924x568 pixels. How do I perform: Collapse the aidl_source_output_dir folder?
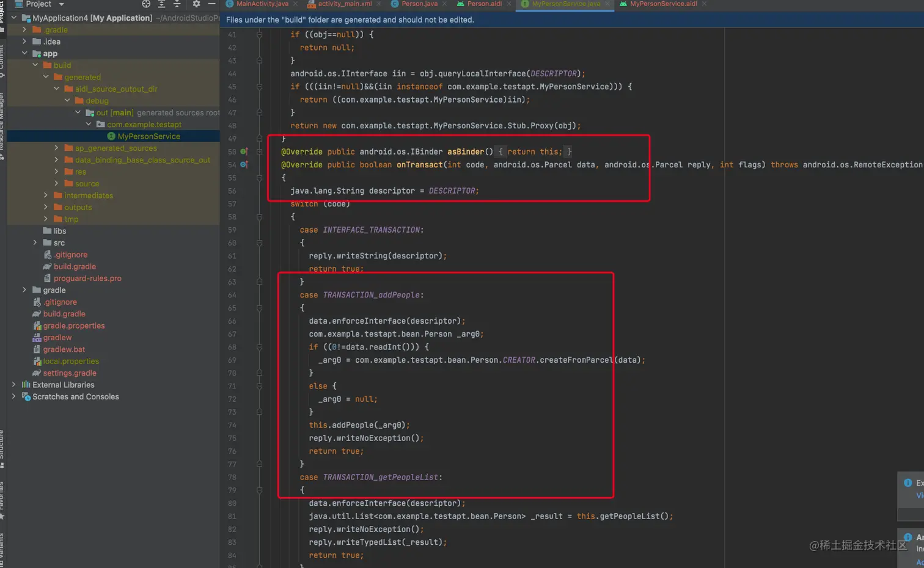pos(57,89)
